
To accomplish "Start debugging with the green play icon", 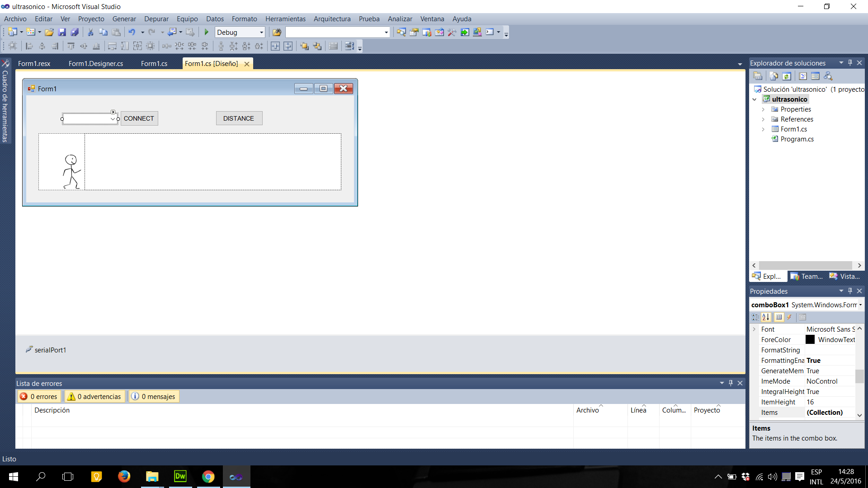I will [x=207, y=32].
